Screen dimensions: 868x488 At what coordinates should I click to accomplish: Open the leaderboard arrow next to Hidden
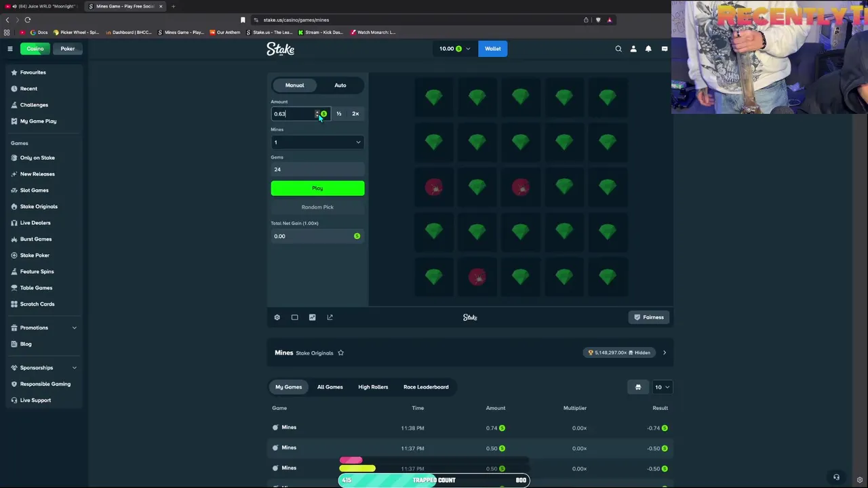665,352
